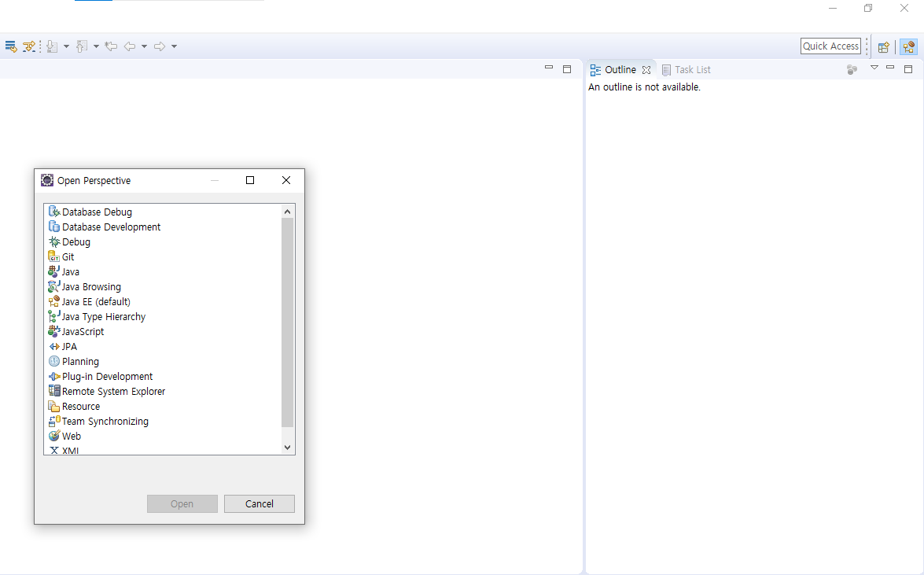Maximize the Open Perspective dialog
This screenshot has width=924, height=575.
point(250,180)
